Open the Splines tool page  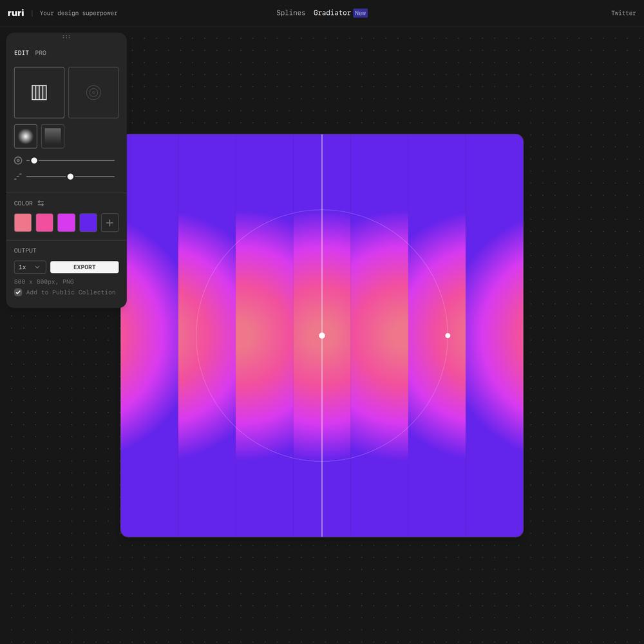(290, 13)
